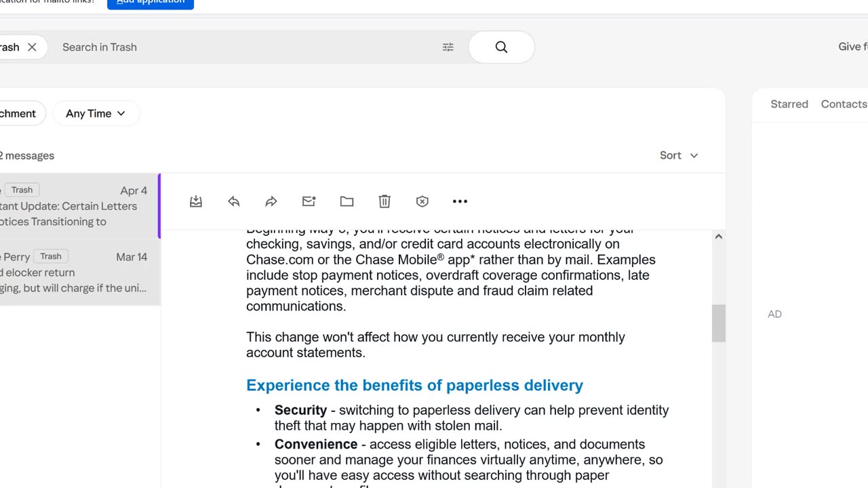Archive the open email using the toolbar icon

tap(196, 201)
